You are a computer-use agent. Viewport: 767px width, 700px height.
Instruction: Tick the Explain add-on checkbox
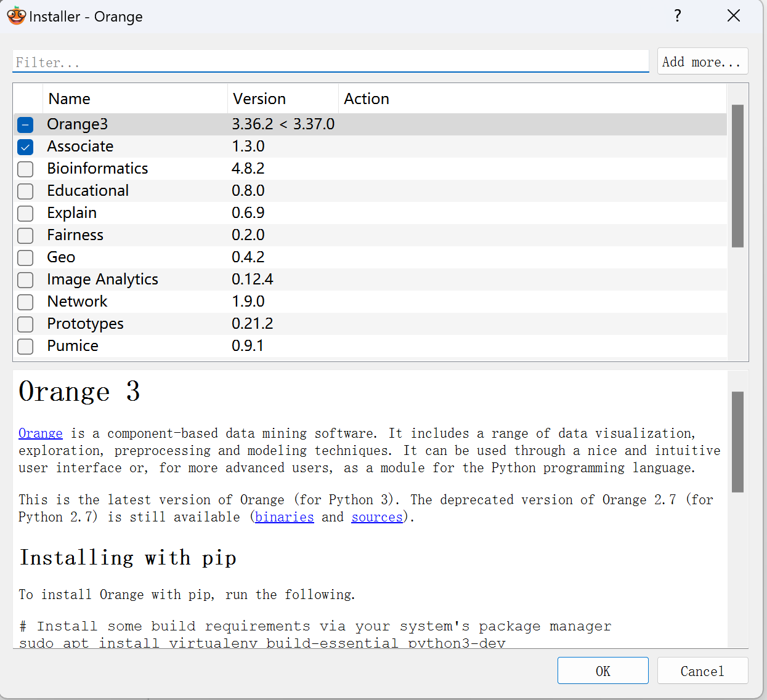25,214
